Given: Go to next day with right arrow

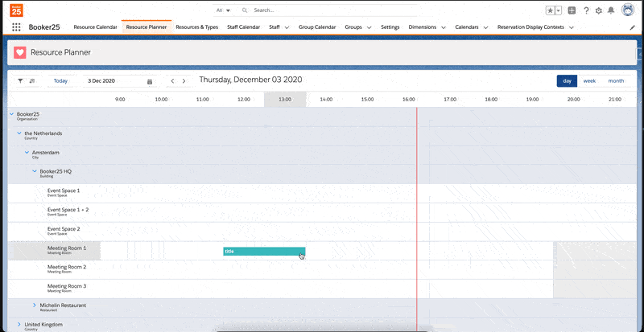Looking at the screenshot, I should [x=184, y=81].
